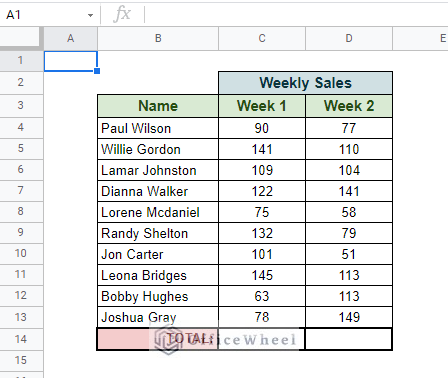Select row 8 header
The image size is (448, 378).
[x=21, y=212]
